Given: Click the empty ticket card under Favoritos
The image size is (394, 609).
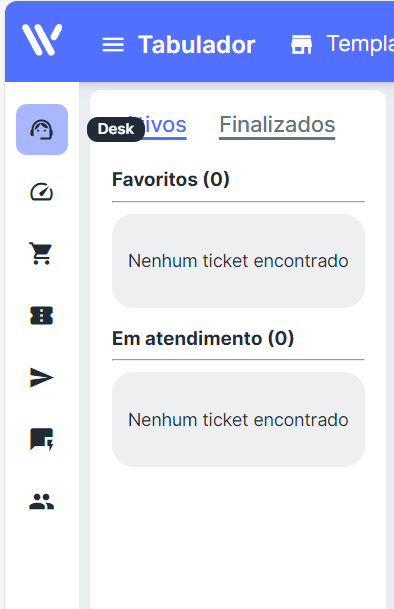Looking at the screenshot, I should tap(238, 261).
